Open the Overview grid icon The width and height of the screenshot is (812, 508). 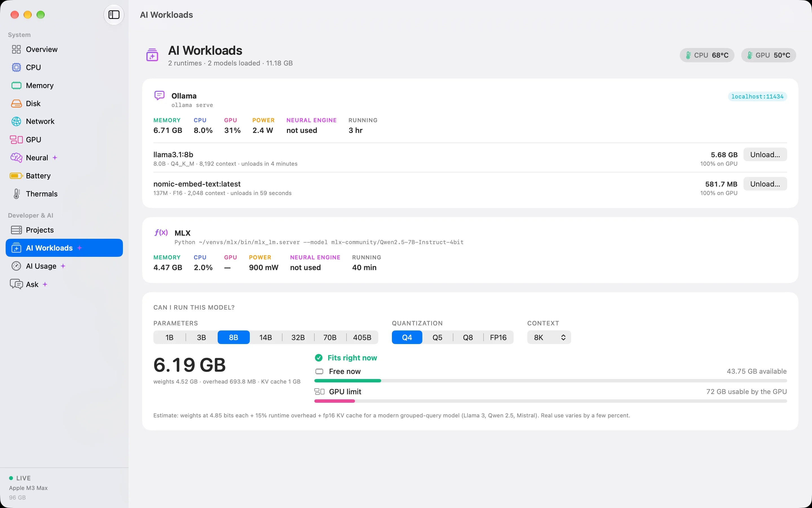tap(16, 49)
